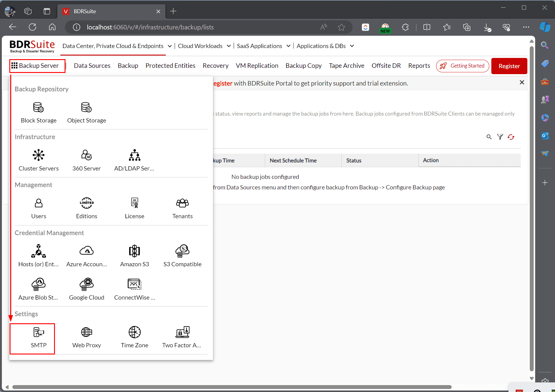Image resolution: width=555 pixels, height=392 pixels.
Task: Close the registration notice banner
Action: click(522, 82)
